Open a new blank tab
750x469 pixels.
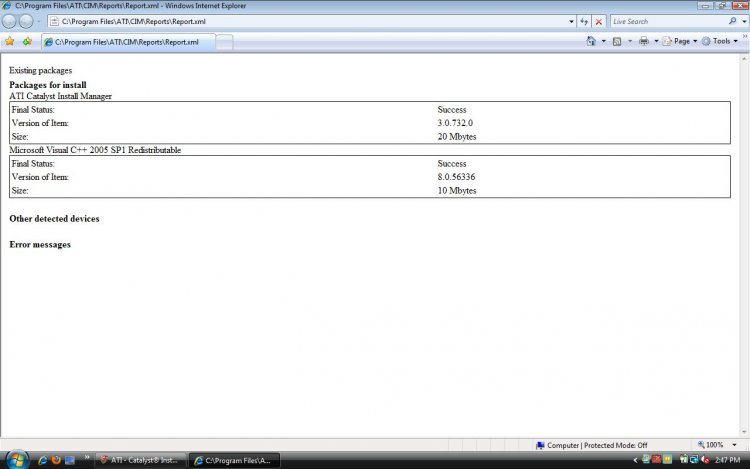224,42
